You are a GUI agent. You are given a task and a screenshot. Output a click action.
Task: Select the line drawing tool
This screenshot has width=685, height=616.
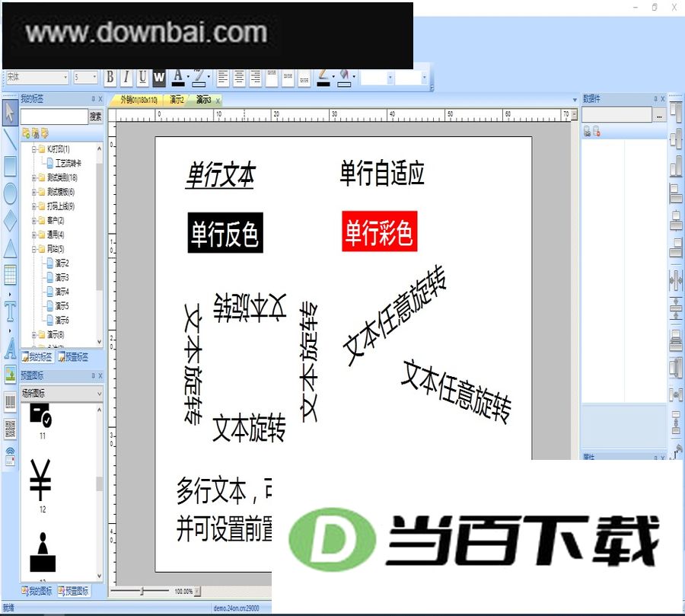[x=10, y=139]
